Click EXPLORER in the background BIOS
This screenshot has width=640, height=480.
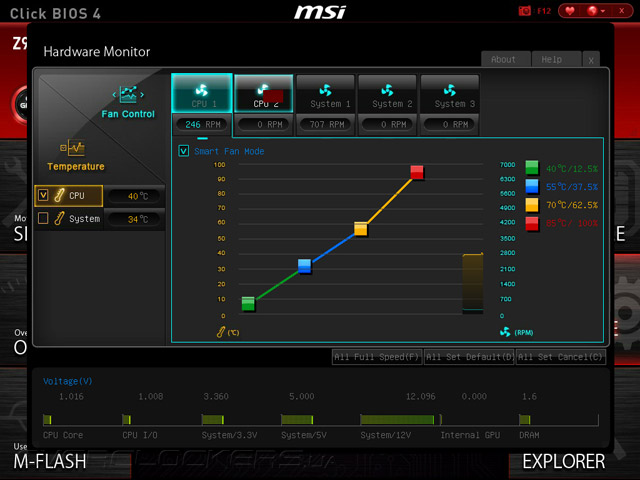tap(564, 462)
